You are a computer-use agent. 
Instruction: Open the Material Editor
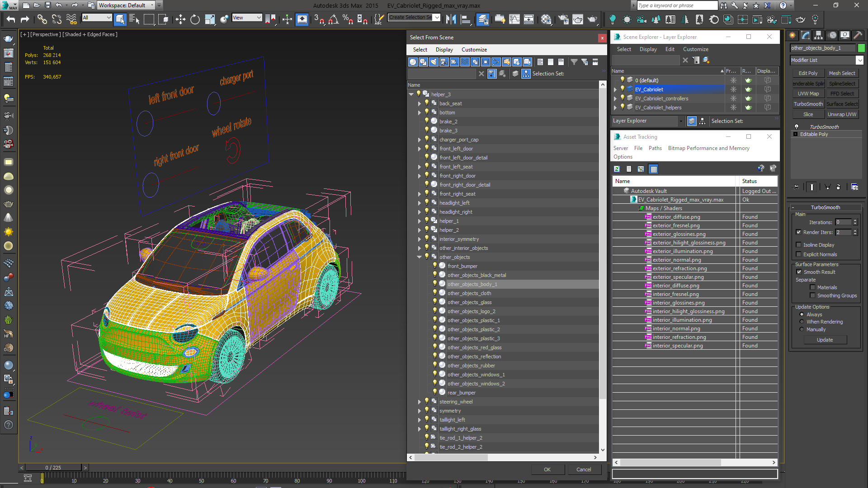(x=546, y=19)
